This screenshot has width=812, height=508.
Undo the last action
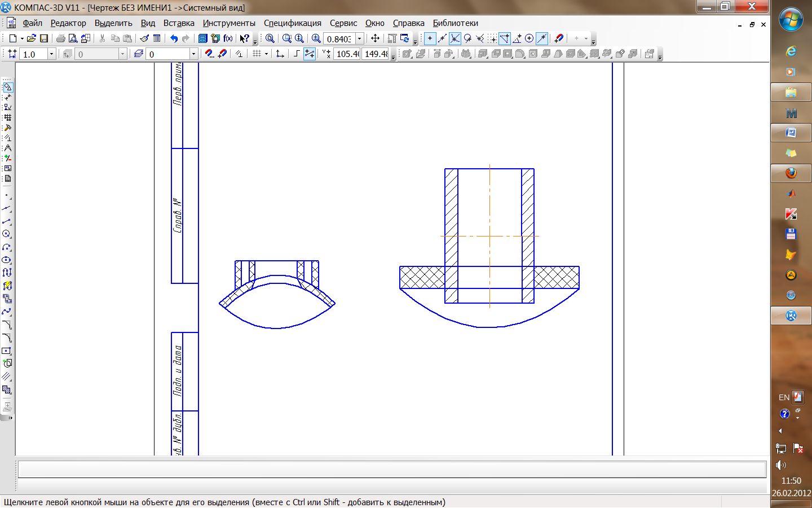[174, 38]
